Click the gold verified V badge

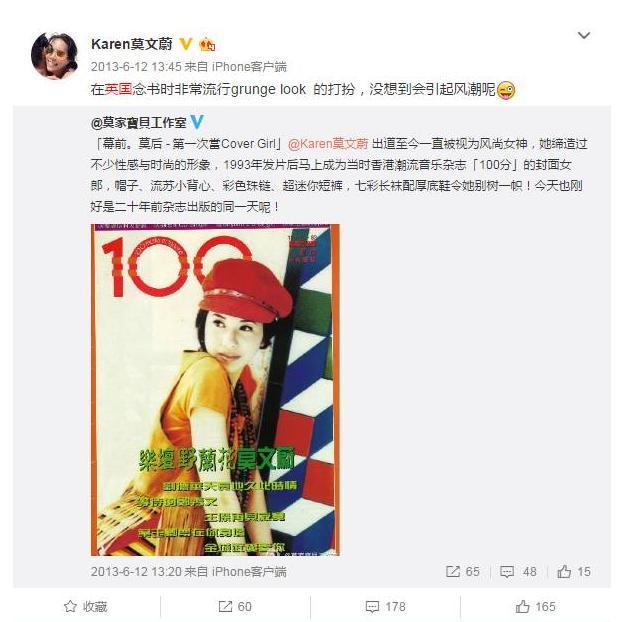(186, 44)
